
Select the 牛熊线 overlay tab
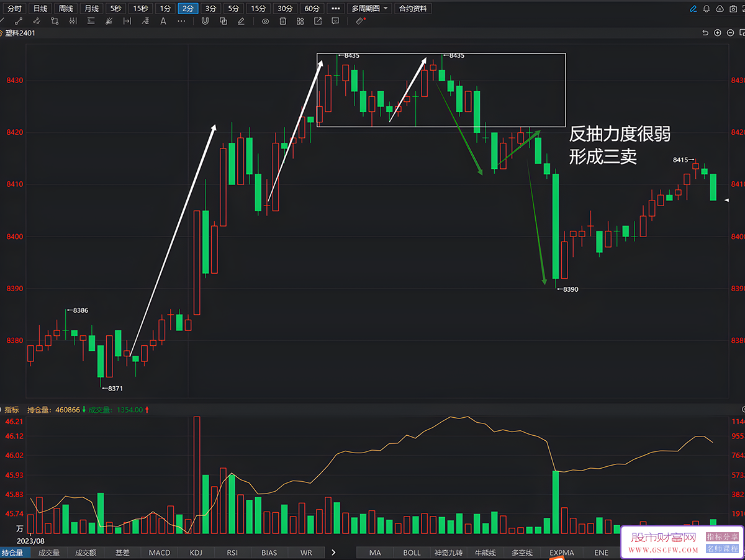tap(485, 553)
